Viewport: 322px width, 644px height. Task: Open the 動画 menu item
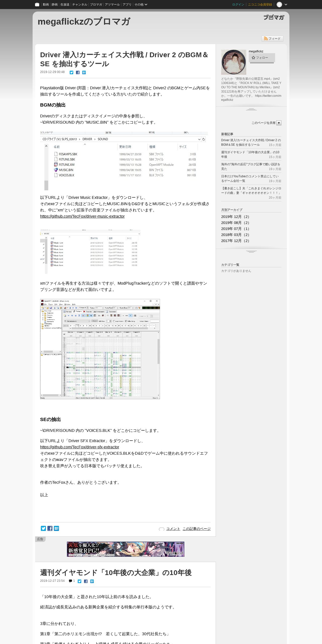click(x=46, y=5)
